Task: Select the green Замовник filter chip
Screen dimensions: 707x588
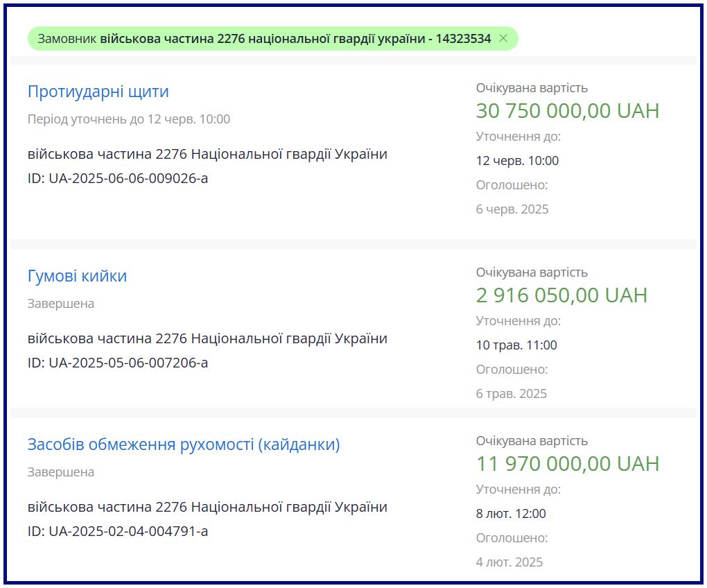Action: click(x=273, y=38)
